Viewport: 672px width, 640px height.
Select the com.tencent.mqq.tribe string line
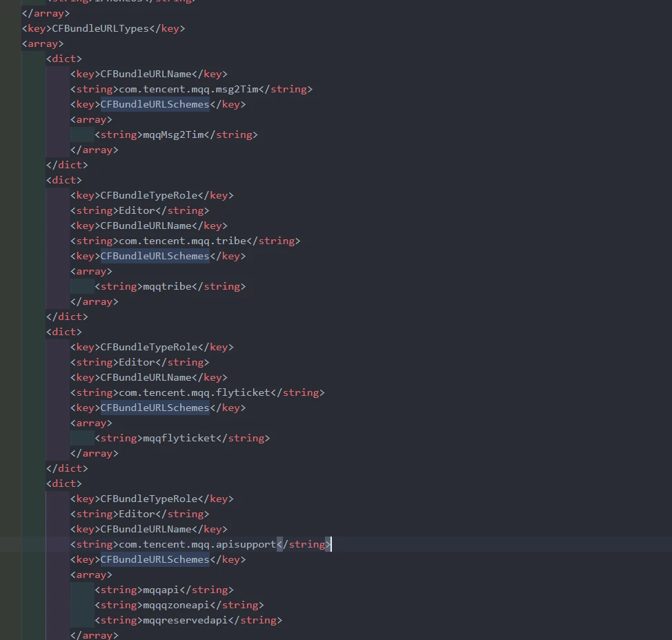point(182,241)
